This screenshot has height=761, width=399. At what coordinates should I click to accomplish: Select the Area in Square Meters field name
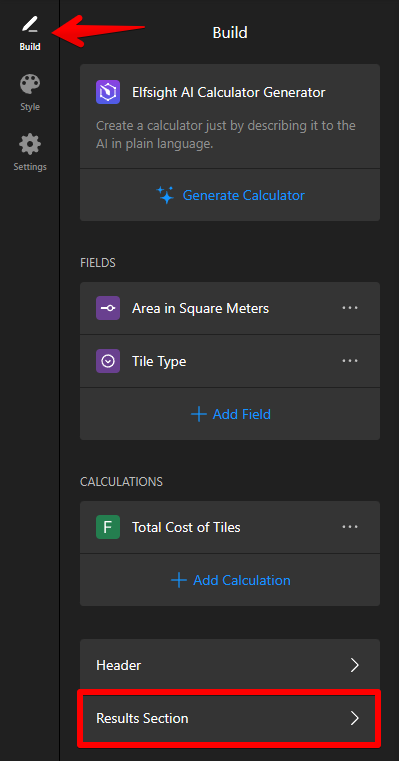[200, 308]
